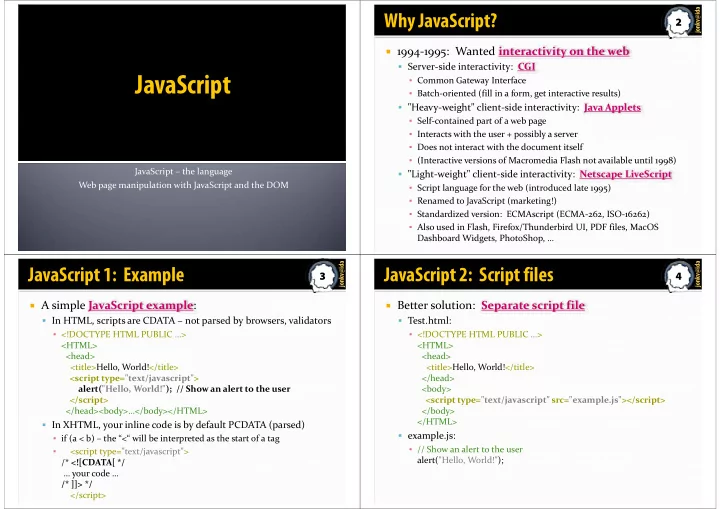Viewport: 720px width, 509px height.
Task: Click 'Renamed to JavaScript (marketing!)'
Action: coord(487,201)
